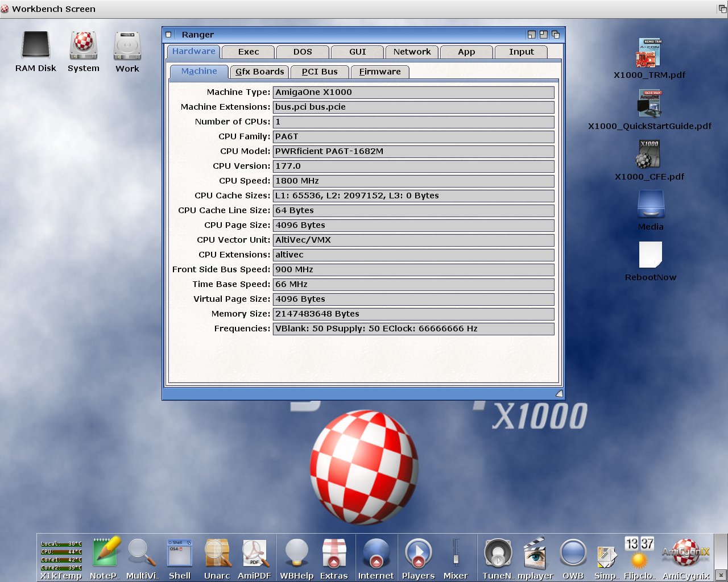
Task: Click the Ranger window close gadget
Action: (x=169, y=35)
